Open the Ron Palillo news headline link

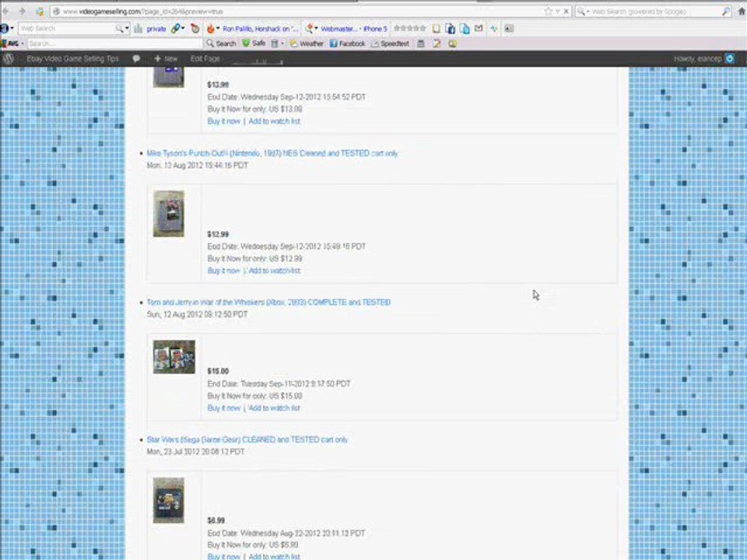click(260, 29)
